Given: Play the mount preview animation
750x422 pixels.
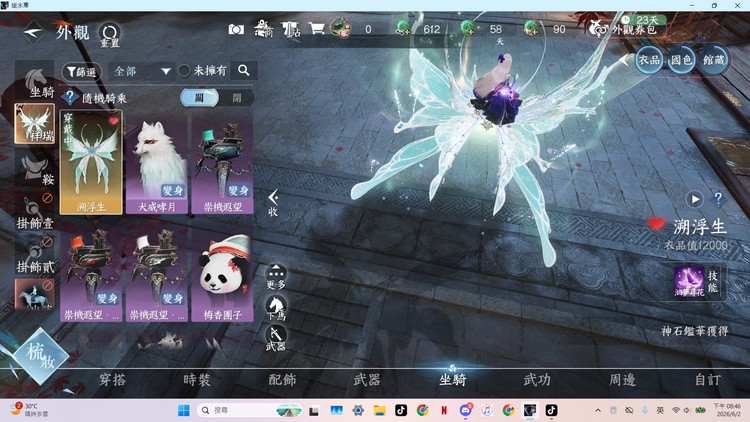Looking at the screenshot, I should [x=695, y=199].
